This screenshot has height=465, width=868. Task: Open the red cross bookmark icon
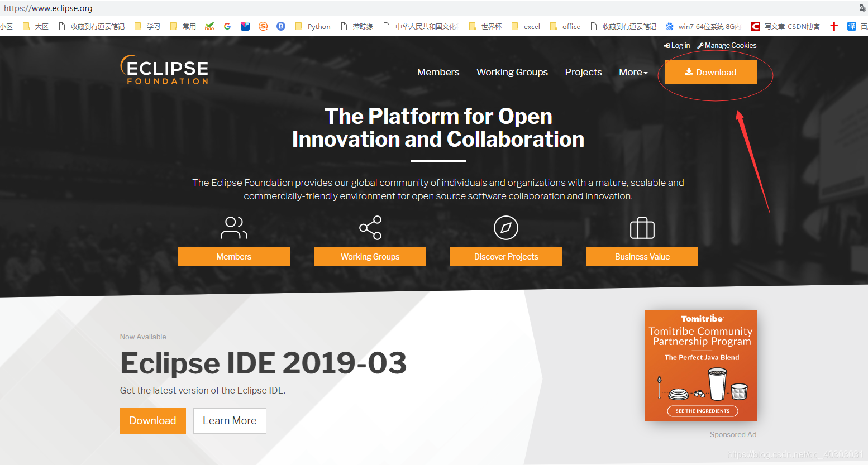coord(834,26)
